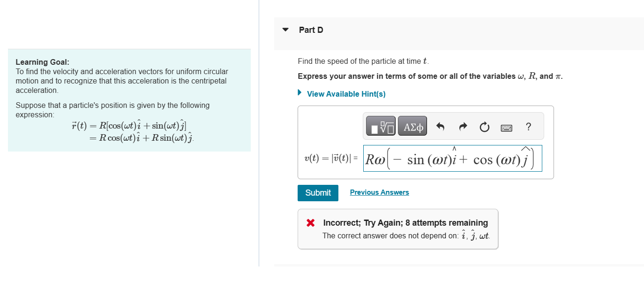The image size is (644, 304).
Task: Submit the answer
Action: [318, 193]
